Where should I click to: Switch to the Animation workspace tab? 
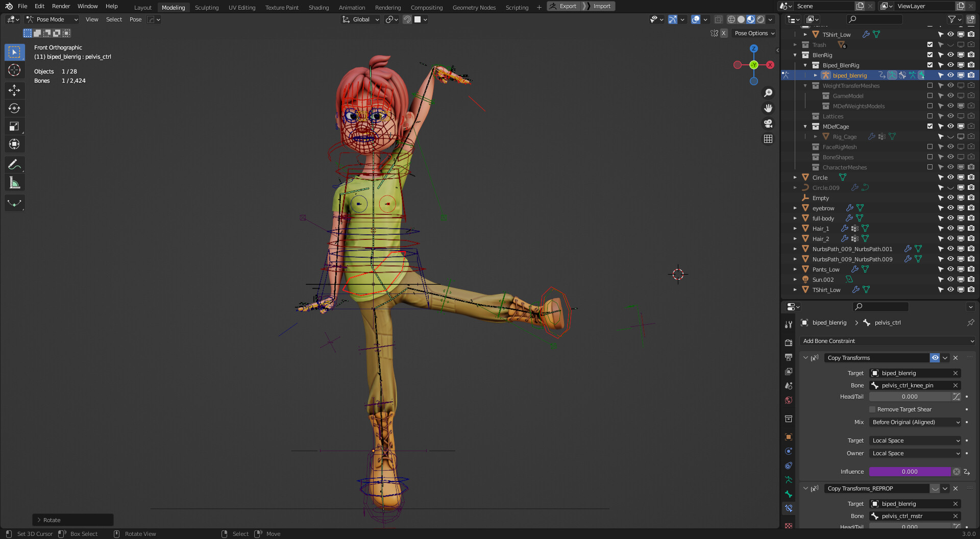pos(352,6)
